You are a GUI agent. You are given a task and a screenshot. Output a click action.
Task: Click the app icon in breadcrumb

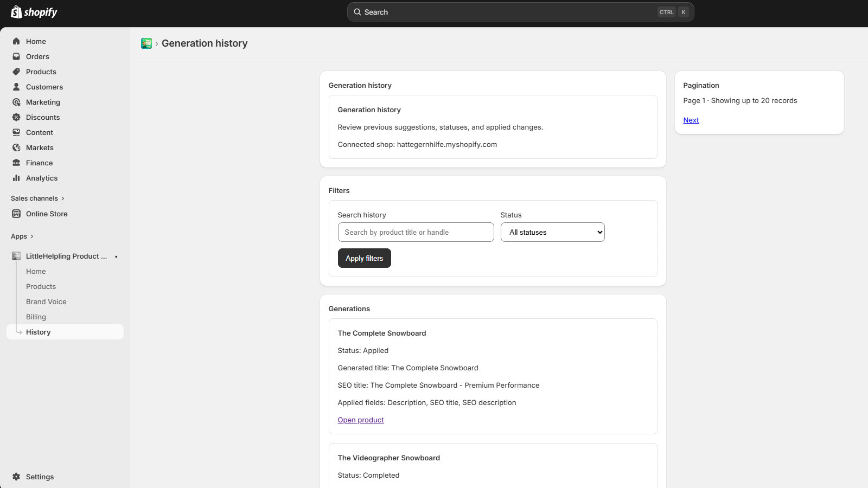point(146,43)
